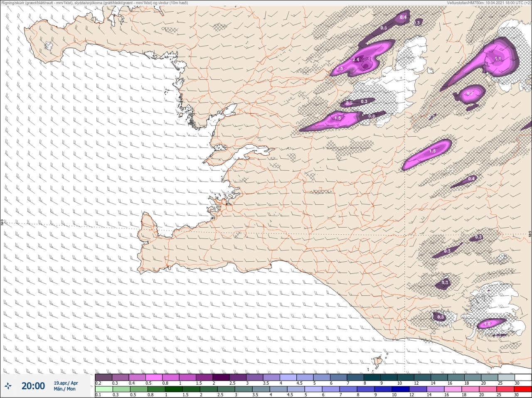Click the date text 19.apr./ Apr
The width and height of the screenshot is (532, 398).
click(66, 383)
